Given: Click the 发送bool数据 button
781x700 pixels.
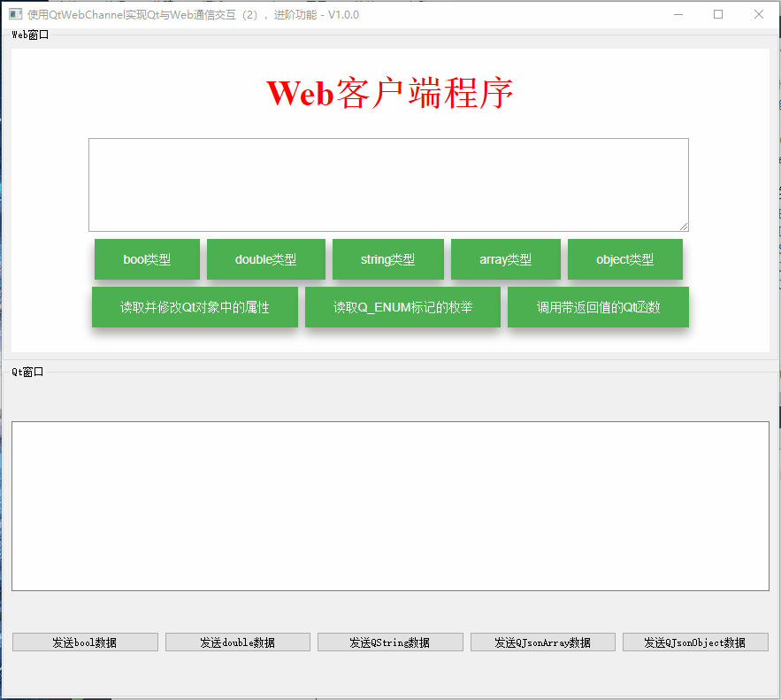Looking at the screenshot, I should tap(85, 642).
